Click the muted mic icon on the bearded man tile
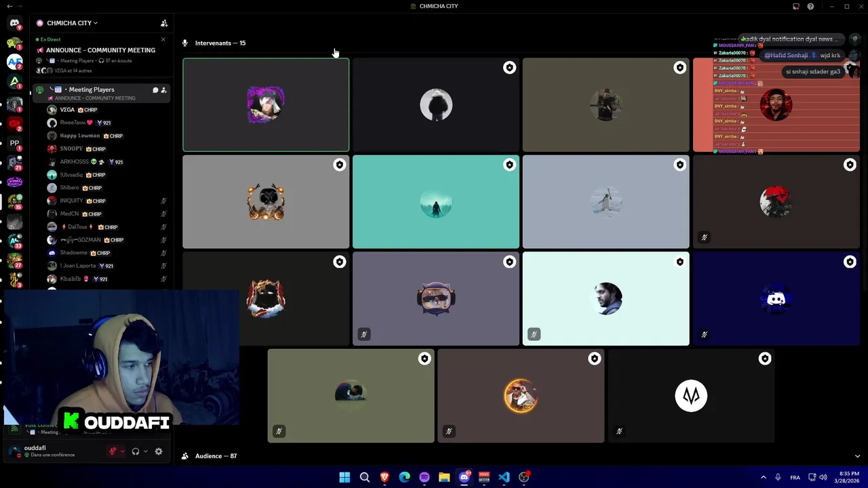The width and height of the screenshot is (868, 488). pos(534,334)
